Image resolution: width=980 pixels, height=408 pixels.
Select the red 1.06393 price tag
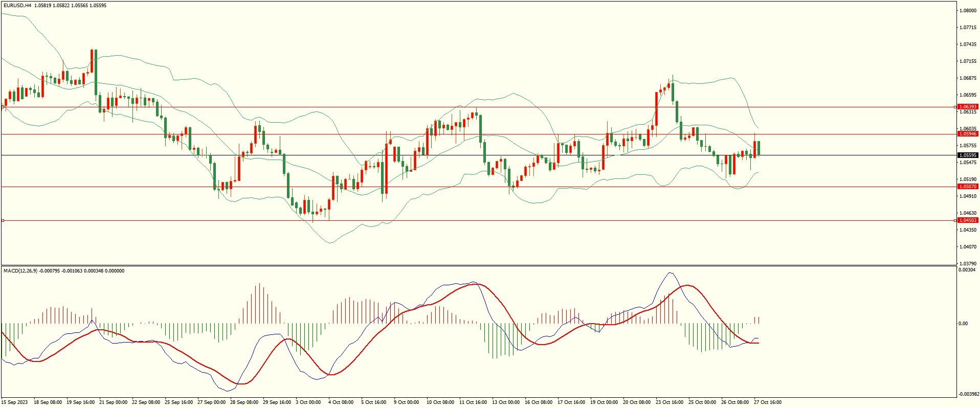(968, 107)
